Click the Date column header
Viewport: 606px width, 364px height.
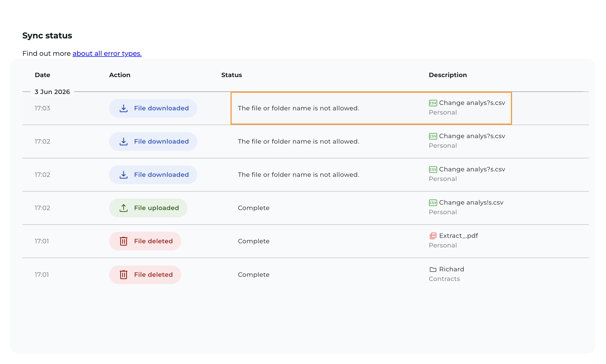[43, 75]
